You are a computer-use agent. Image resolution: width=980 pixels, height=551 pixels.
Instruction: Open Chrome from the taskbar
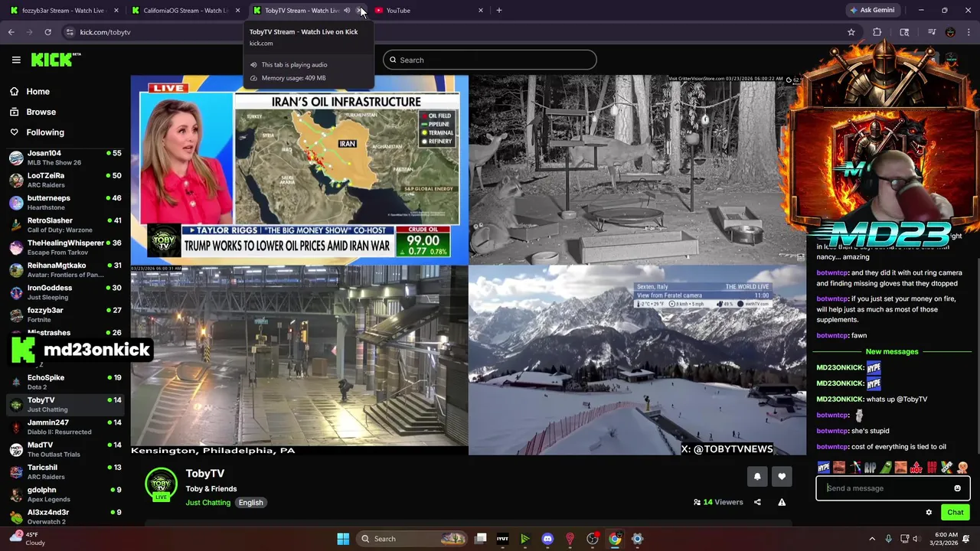point(615,539)
